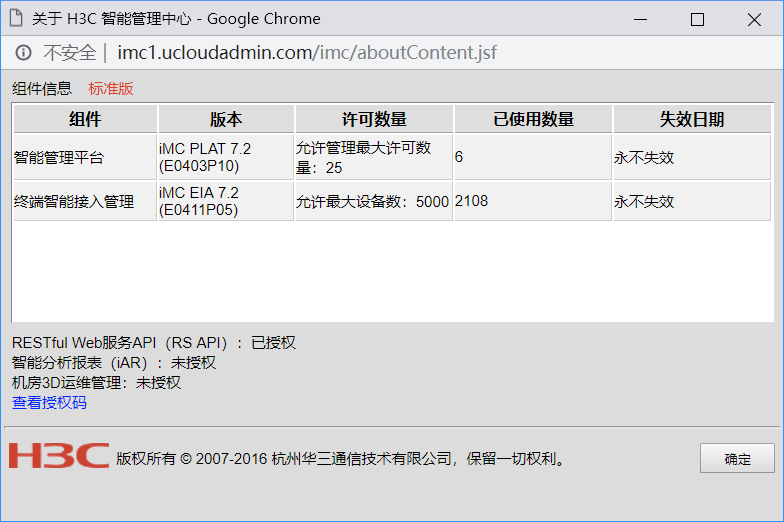Click the page document icon in title bar
The width and height of the screenshot is (784, 522).
[16, 18]
